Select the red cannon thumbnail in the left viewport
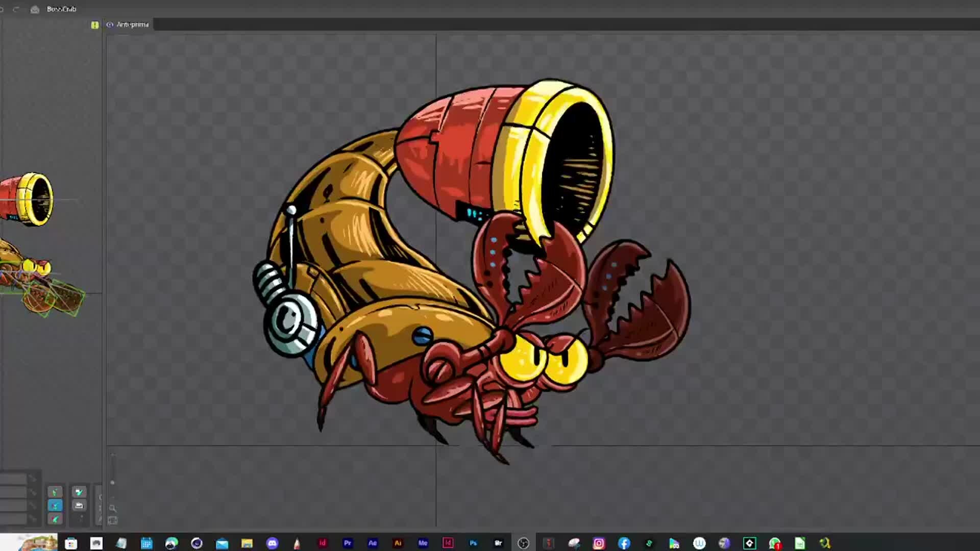This screenshot has width=980, height=551. [27, 199]
